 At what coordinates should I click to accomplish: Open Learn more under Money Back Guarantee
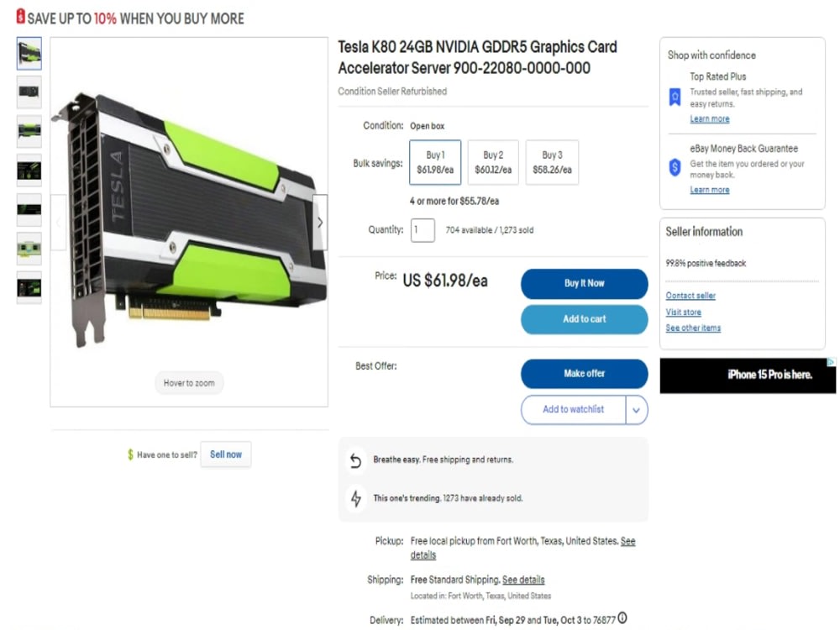click(x=709, y=190)
